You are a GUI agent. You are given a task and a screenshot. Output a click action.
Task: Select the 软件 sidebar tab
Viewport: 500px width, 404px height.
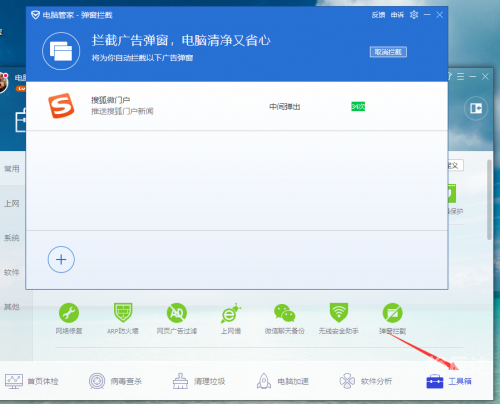click(12, 272)
